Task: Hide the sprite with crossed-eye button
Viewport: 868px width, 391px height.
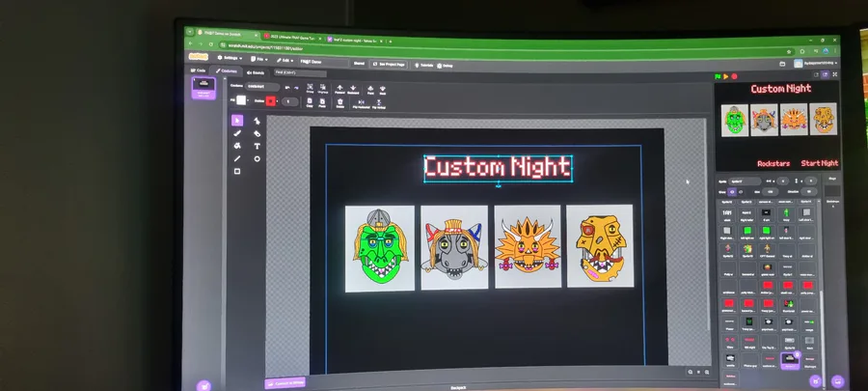Action: pyautogui.click(x=741, y=191)
